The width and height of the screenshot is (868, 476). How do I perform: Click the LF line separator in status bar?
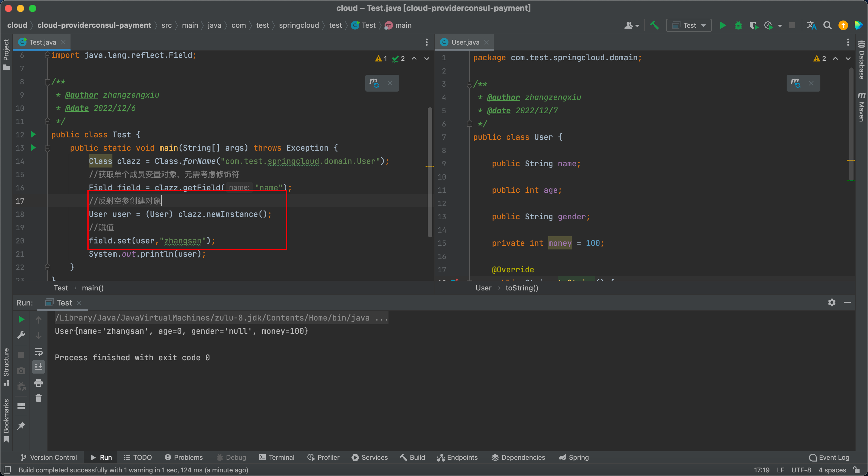780,470
